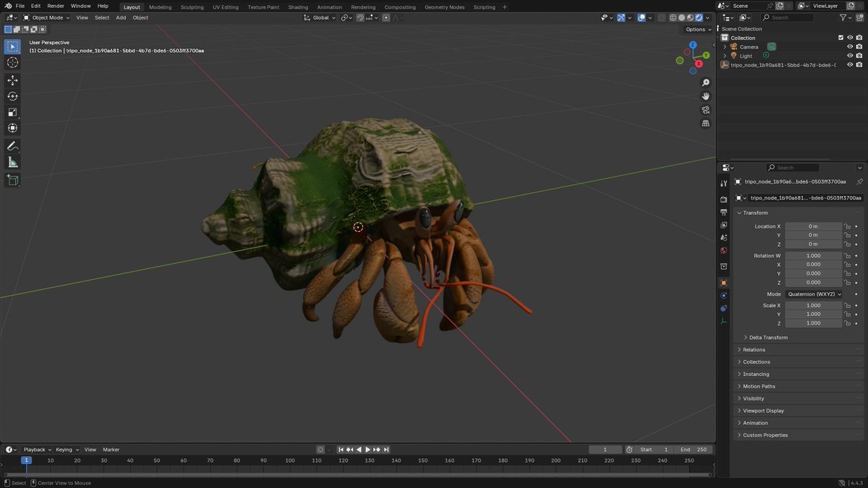Click the pan view hand icon
The width and height of the screenshot is (868, 488).
[x=706, y=96]
